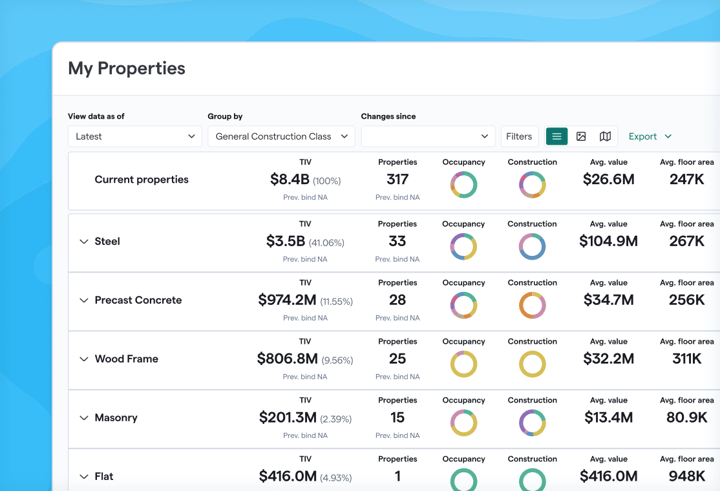Viewport: 720px width, 491px height.
Task: Expand the Flat group row
Action: [x=84, y=477]
